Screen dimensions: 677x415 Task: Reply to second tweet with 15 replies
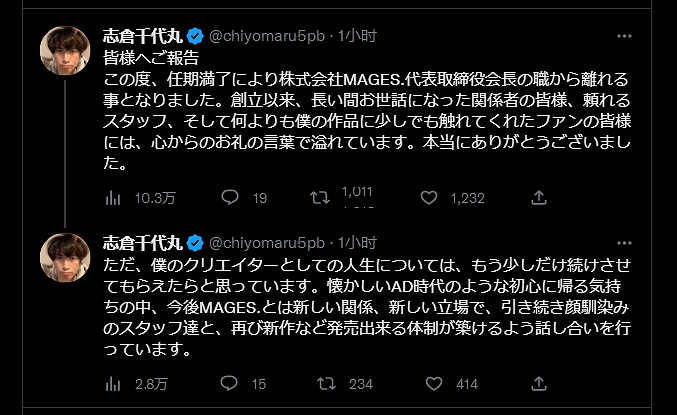230,383
